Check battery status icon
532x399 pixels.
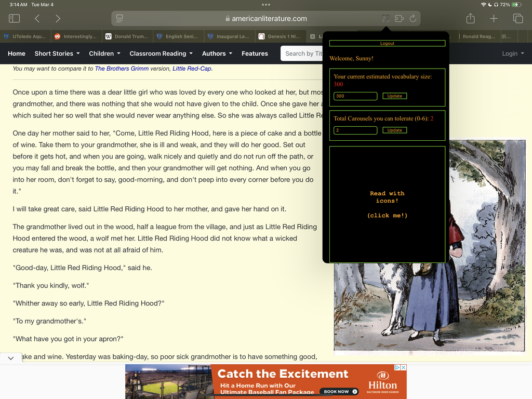click(x=517, y=5)
